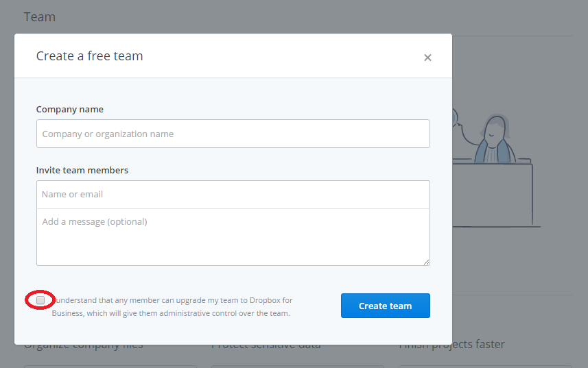Viewport: 588px width, 368px height.
Task: Click the seated person illustration
Action: coord(496,139)
